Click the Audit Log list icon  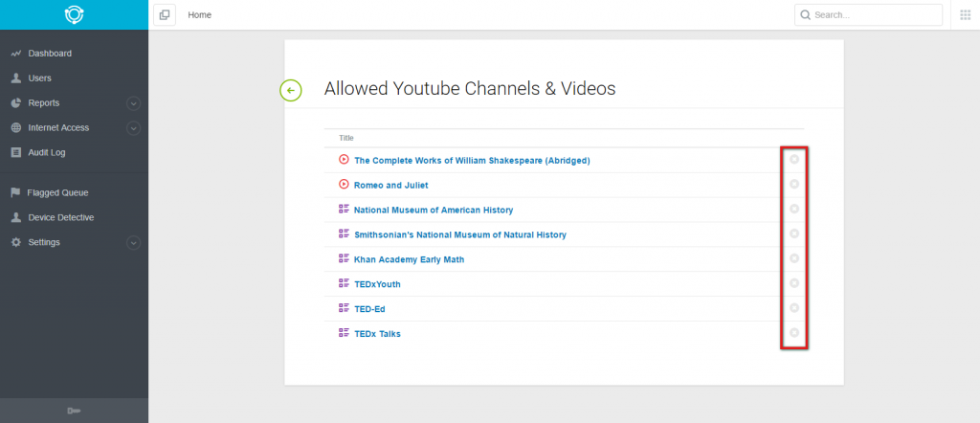[16, 152]
